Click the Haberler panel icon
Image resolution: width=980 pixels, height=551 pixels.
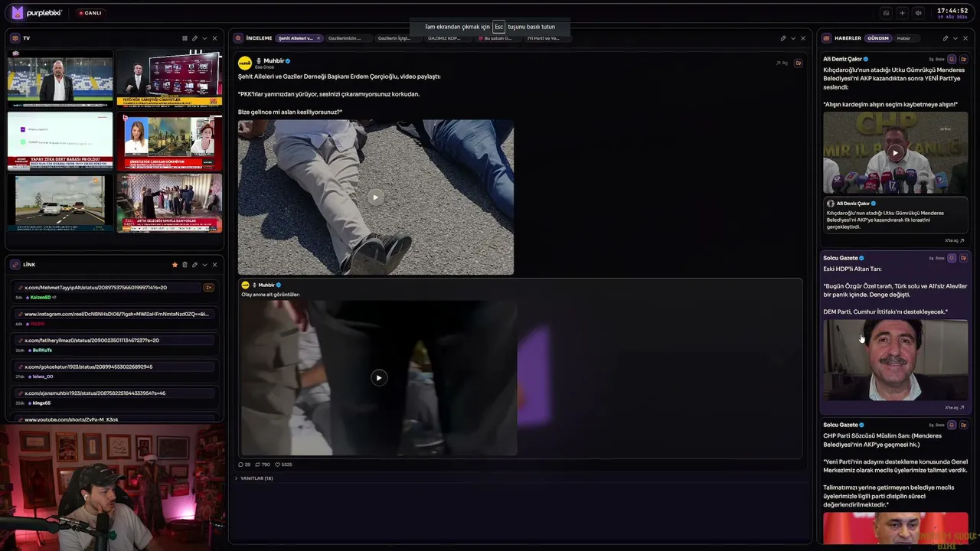pyautogui.click(x=827, y=38)
